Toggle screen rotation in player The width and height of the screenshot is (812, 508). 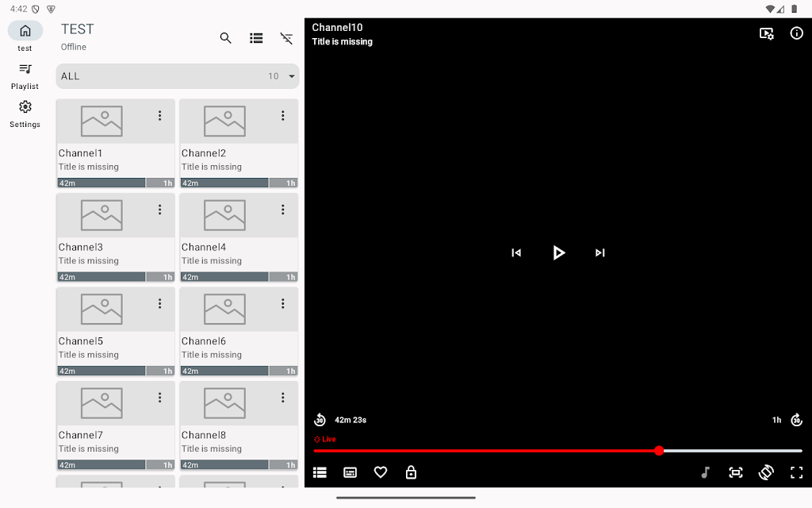(x=766, y=472)
